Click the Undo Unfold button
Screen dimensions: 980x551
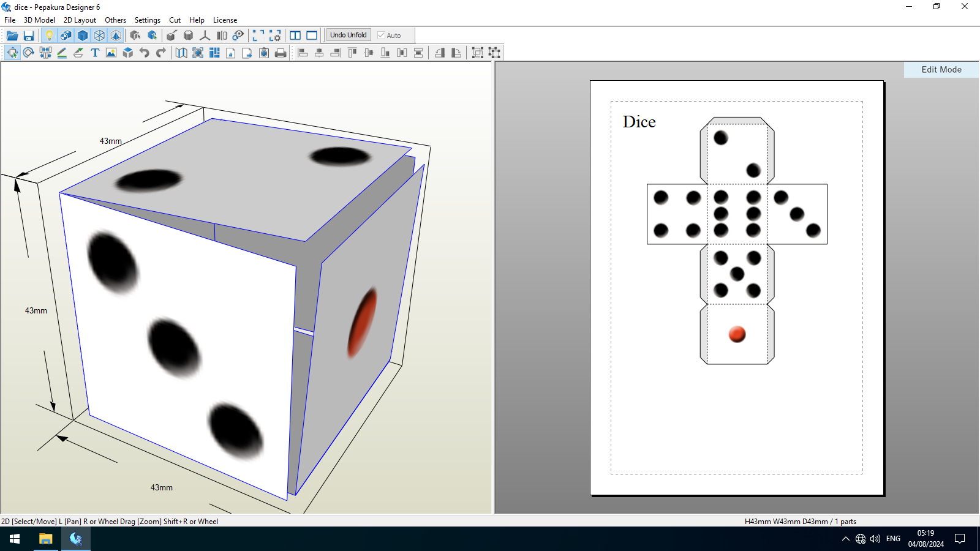[348, 35]
